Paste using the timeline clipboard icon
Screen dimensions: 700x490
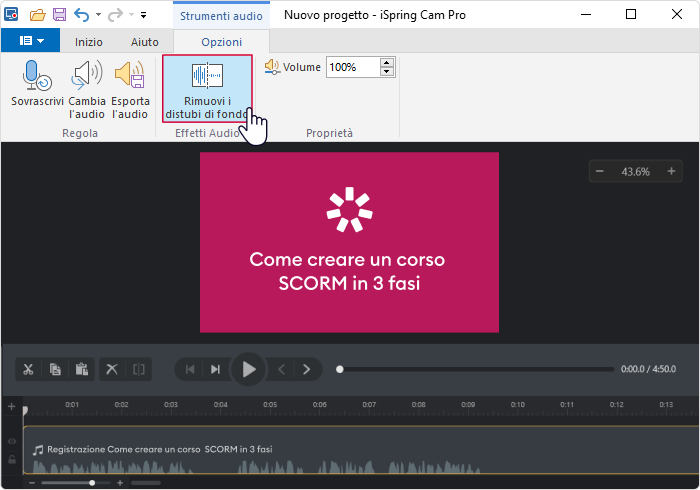pos(82,369)
